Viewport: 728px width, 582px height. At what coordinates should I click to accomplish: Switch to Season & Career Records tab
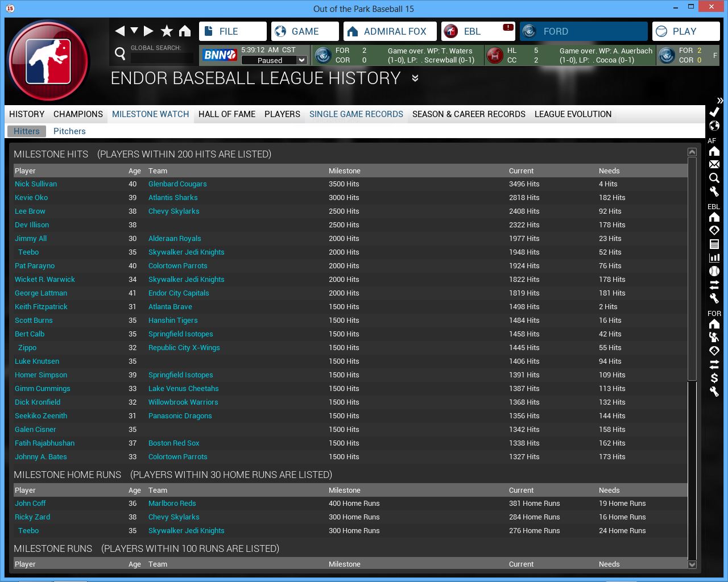coord(469,114)
